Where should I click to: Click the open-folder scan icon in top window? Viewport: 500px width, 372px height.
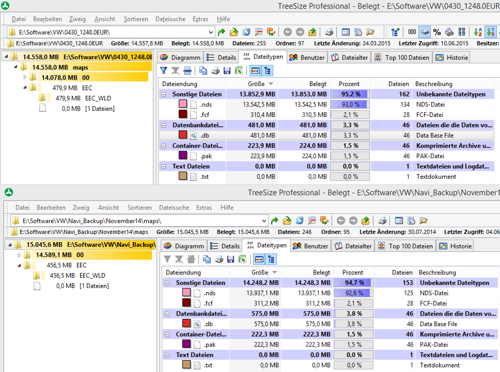coord(234,32)
